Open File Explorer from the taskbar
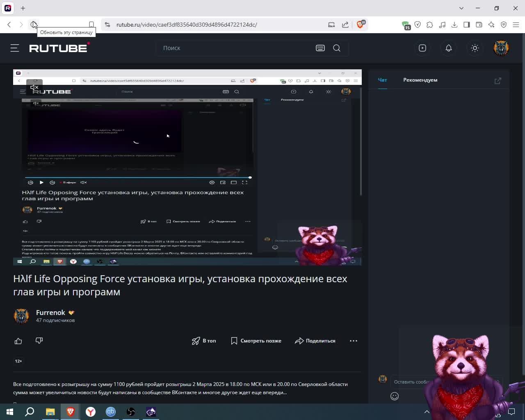Image resolution: width=525 pixels, height=420 pixels. pos(50,411)
